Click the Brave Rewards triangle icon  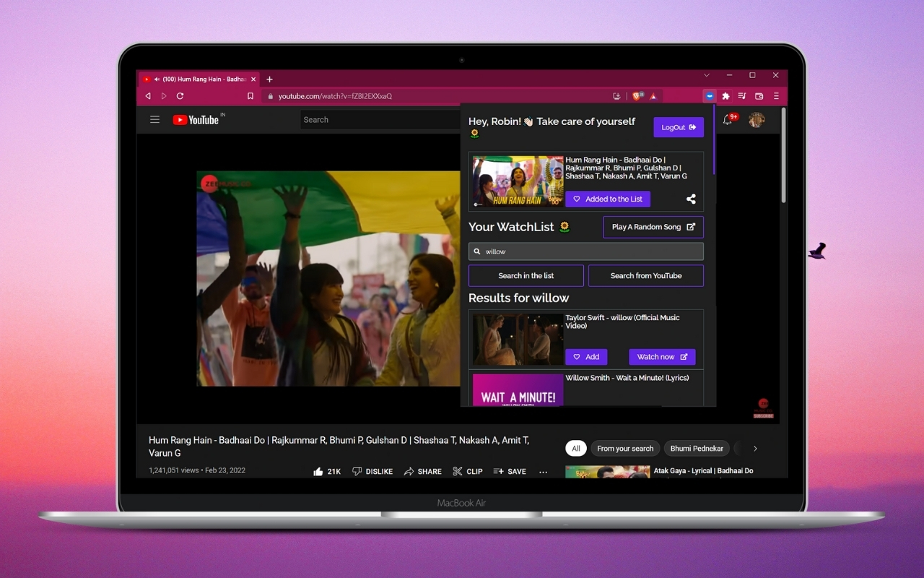653,96
